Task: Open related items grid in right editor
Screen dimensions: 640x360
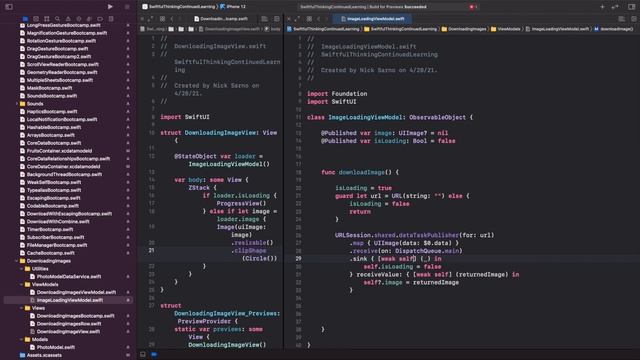Action: (309, 19)
